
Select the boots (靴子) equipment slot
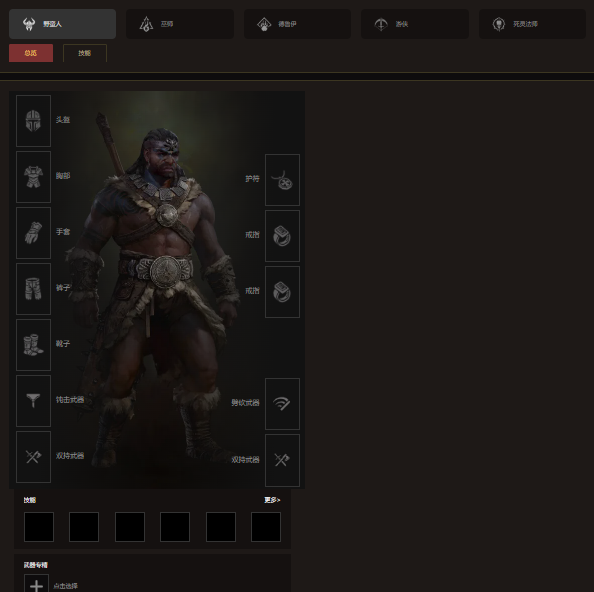(x=33, y=345)
